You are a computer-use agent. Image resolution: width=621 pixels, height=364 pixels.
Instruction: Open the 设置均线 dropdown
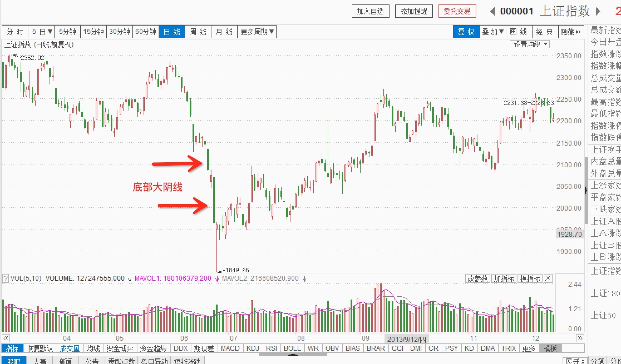pyautogui.click(x=530, y=44)
